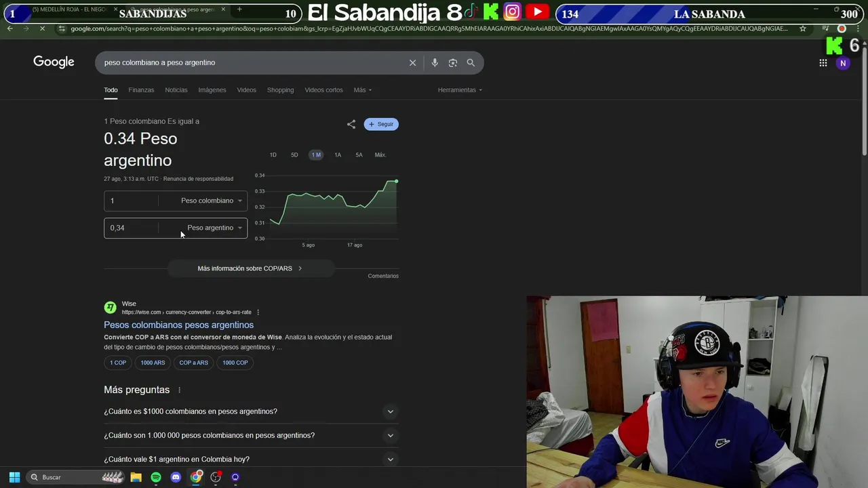Select the 5A chart range
Screen dimensions: 868x488
(359, 155)
